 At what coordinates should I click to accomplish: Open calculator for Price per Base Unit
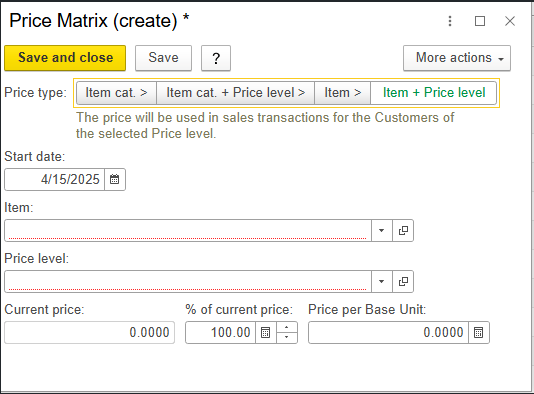tap(478, 332)
